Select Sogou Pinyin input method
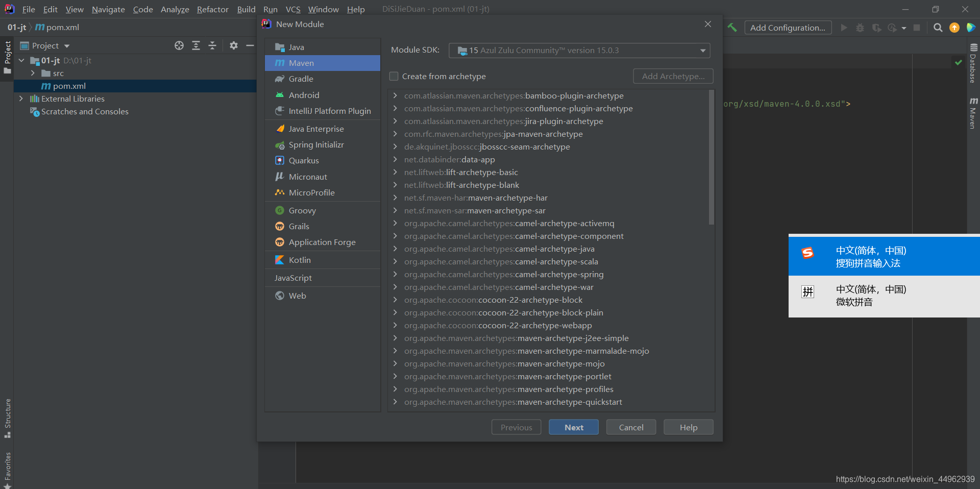This screenshot has width=980, height=489. [x=884, y=256]
